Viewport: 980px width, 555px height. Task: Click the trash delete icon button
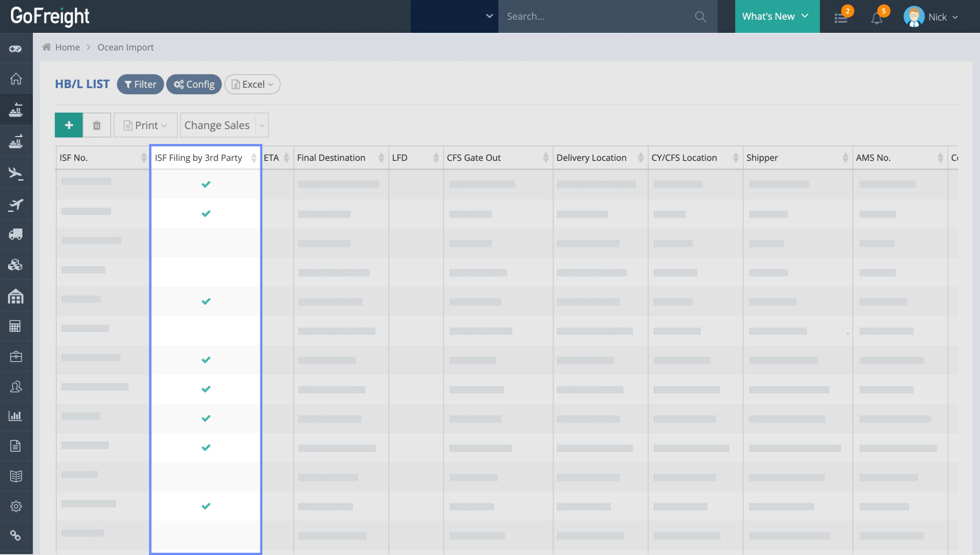(x=97, y=125)
